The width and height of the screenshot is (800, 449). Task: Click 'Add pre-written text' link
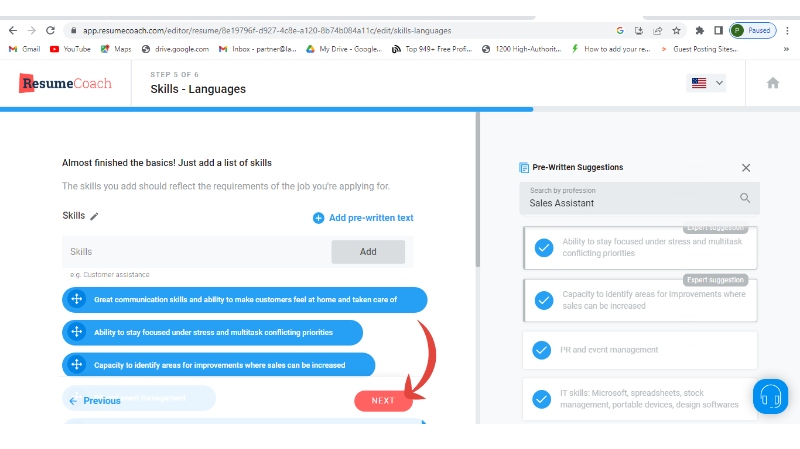tap(363, 218)
